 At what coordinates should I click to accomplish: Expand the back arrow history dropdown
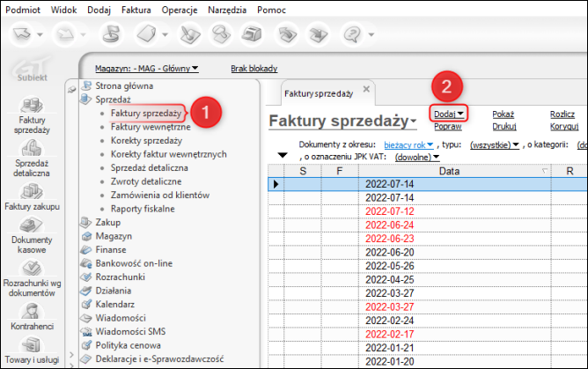coord(40,34)
